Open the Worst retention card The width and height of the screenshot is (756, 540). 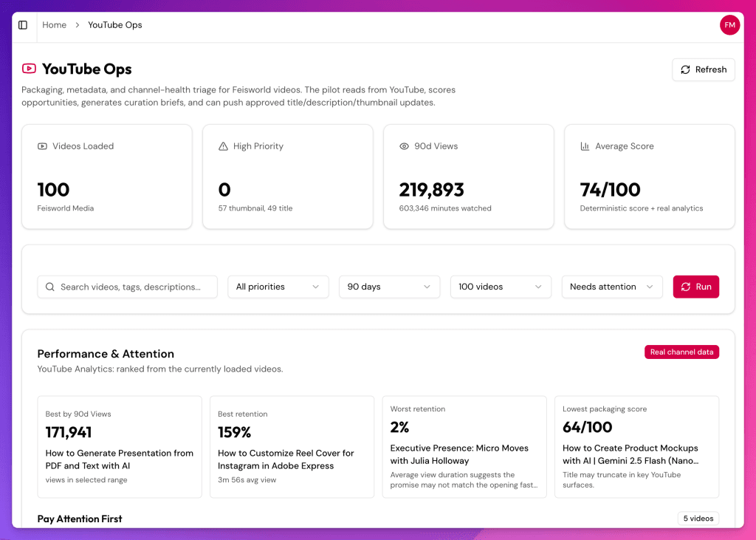click(464, 447)
